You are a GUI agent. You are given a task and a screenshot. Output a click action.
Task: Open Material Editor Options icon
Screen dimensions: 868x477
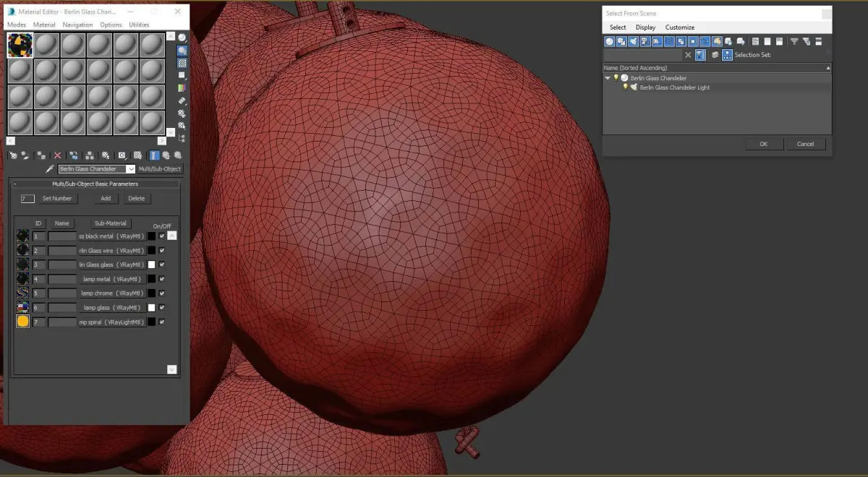click(182, 113)
